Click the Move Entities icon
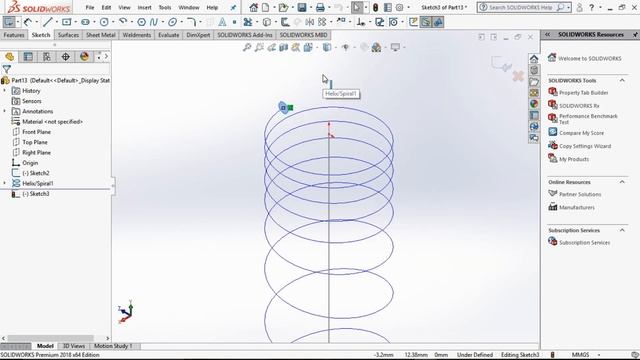Viewport: 640px width, 360px height. point(341,21)
